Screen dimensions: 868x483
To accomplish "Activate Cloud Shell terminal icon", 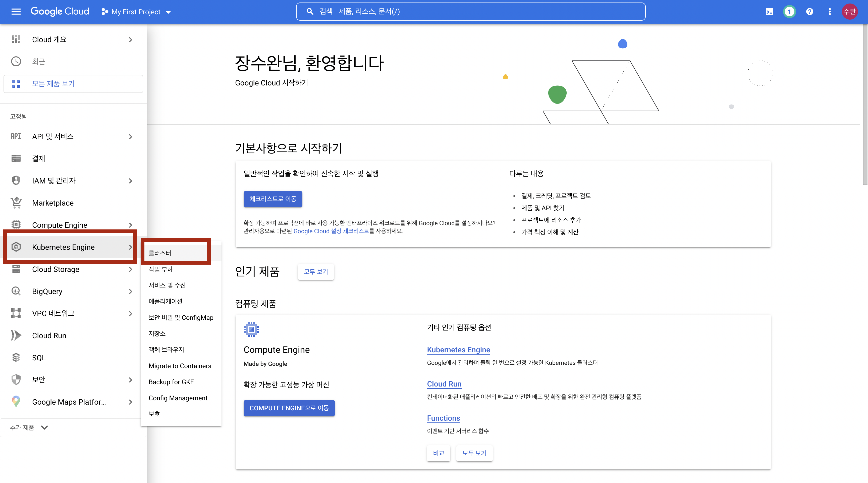I will pos(769,12).
